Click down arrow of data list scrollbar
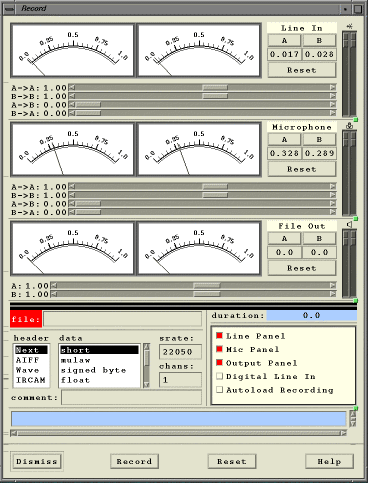The width and height of the screenshot is (368, 483). pyautogui.click(x=146, y=385)
